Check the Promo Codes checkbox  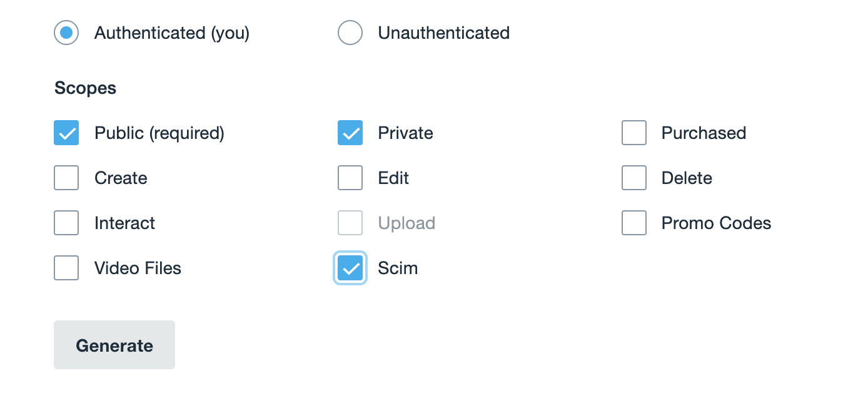click(x=633, y=223)
